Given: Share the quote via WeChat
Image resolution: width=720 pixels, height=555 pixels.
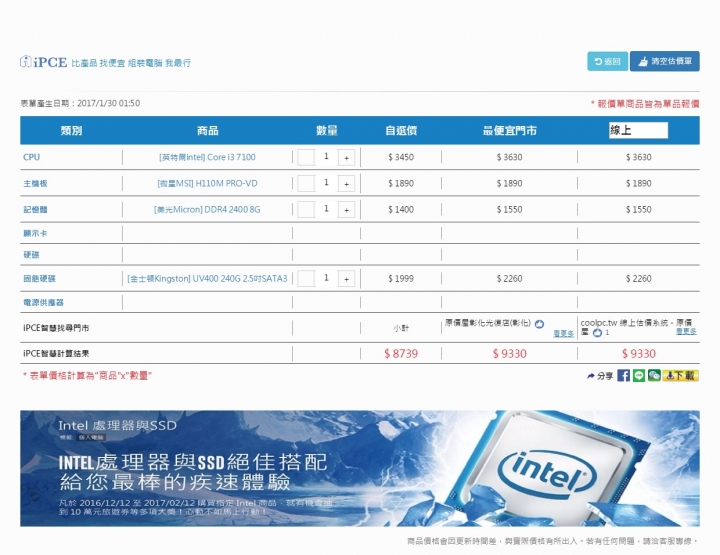Looking at the screenshot, I should pyautogui.click(x=654, y=376).
